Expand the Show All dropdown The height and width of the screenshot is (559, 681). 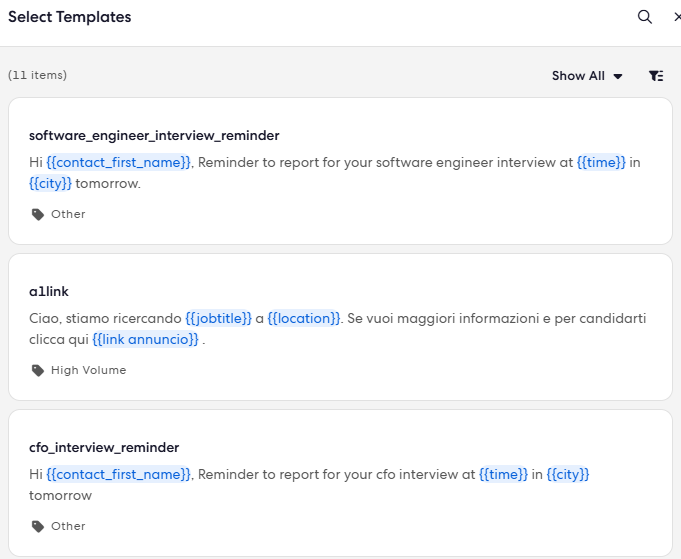[x=587, y=76]
